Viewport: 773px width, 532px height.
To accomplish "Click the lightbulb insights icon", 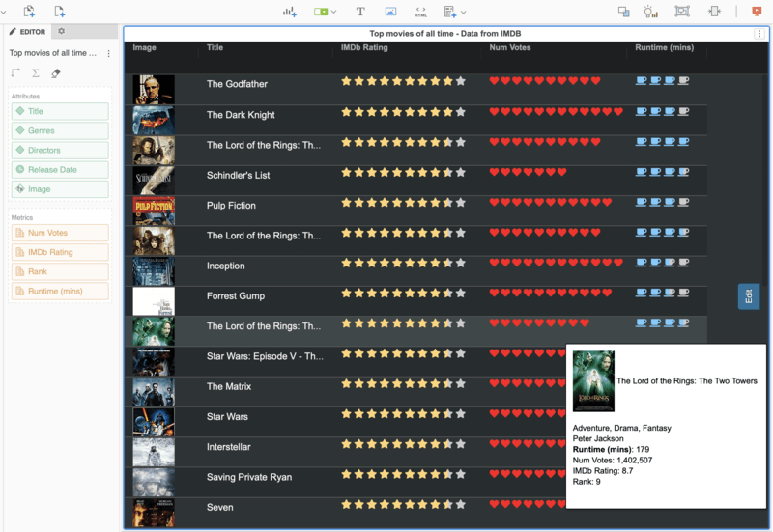I will pos(650,12).
